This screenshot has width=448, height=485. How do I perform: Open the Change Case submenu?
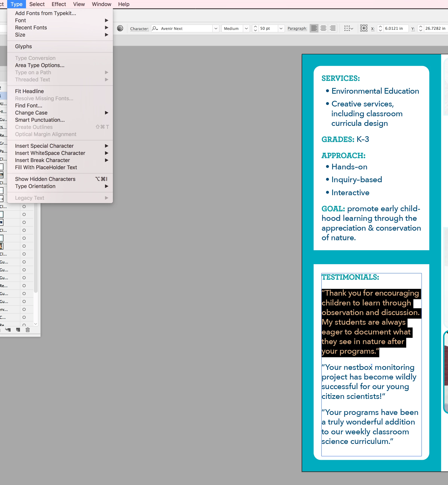pos(31,113)
